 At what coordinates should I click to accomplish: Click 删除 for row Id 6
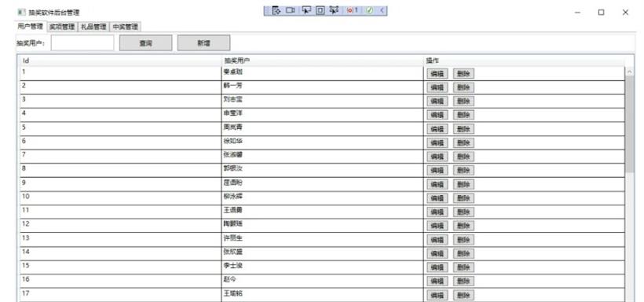tap(463, 143)
